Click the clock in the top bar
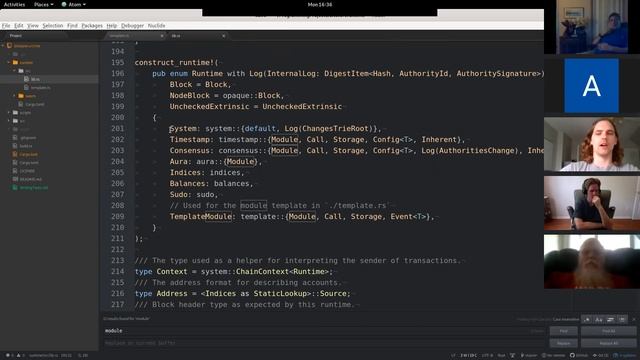Viewport: 640px width, 360px height. point(320,4)
